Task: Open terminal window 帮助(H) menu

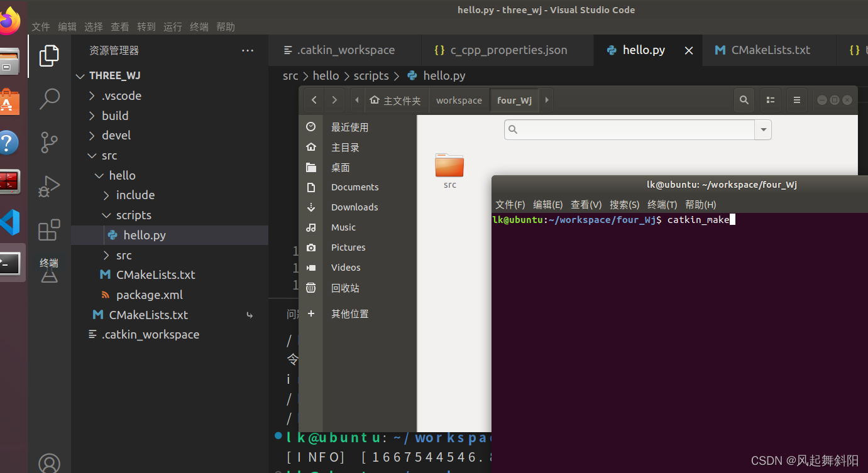Action: pyautogui.click(x=700, y=205)
